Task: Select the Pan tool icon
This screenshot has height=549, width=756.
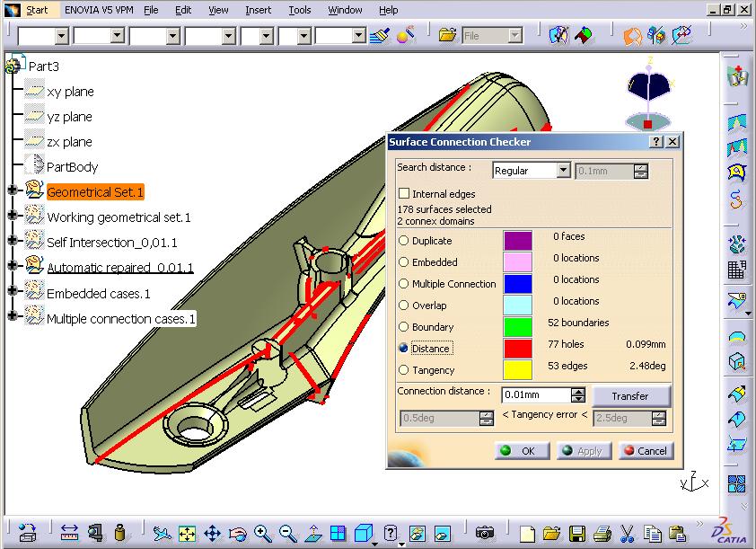Action: tap(212, 533)
